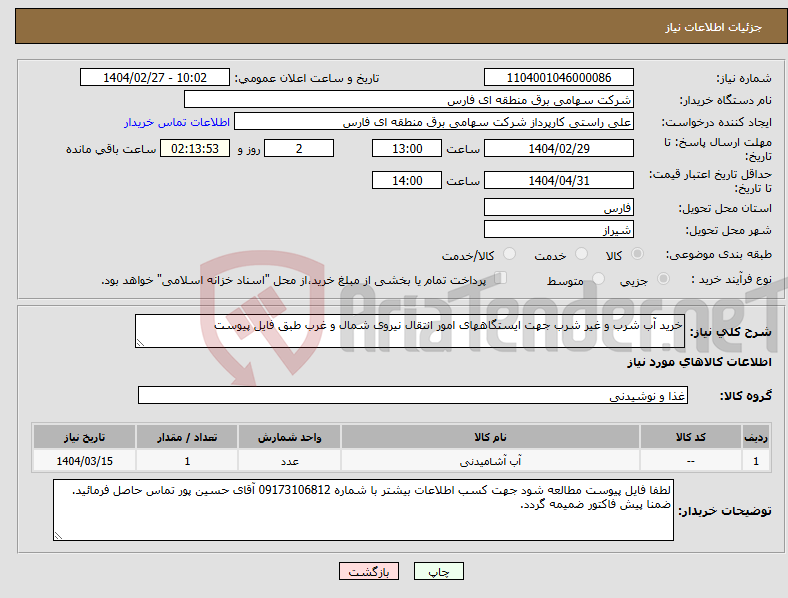Image resolution: width=788 pixels, height=598 pixels.
Task: Click the announcement date field 1404/02/27 - 10:02
Action: 155,77
